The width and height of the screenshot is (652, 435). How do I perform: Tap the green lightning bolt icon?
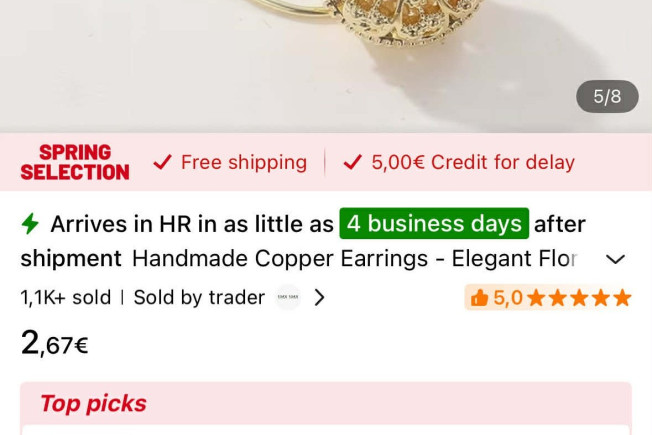(x=30, y=224)
